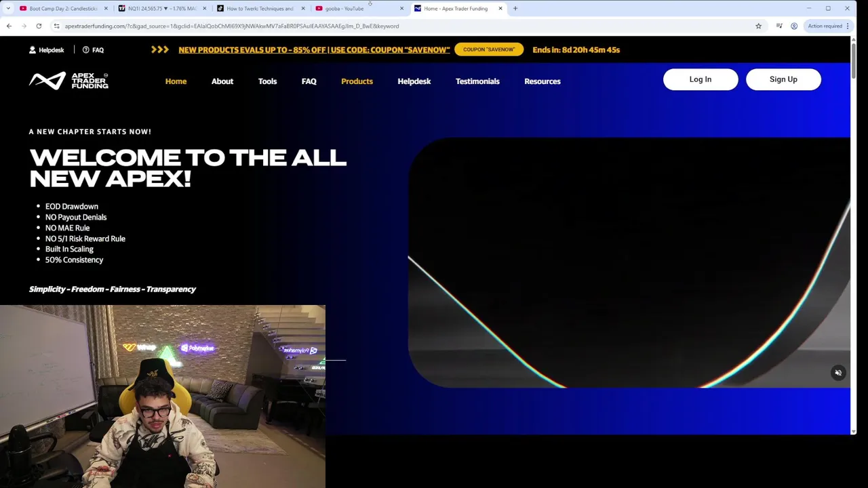Click the triple arrow promo icon
868x488 pixels.
click(160, 49)
